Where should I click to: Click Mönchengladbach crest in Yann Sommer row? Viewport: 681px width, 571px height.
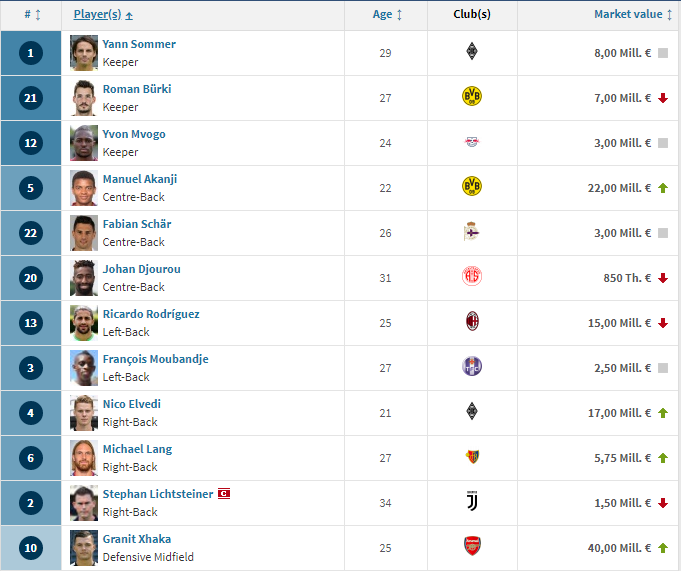pos(472,51)
